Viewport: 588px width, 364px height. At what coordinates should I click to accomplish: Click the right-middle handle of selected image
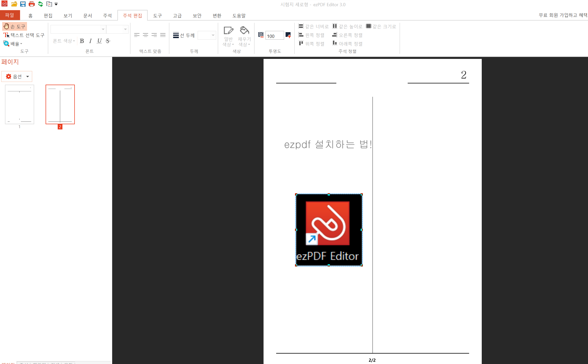tap(362, 230)
